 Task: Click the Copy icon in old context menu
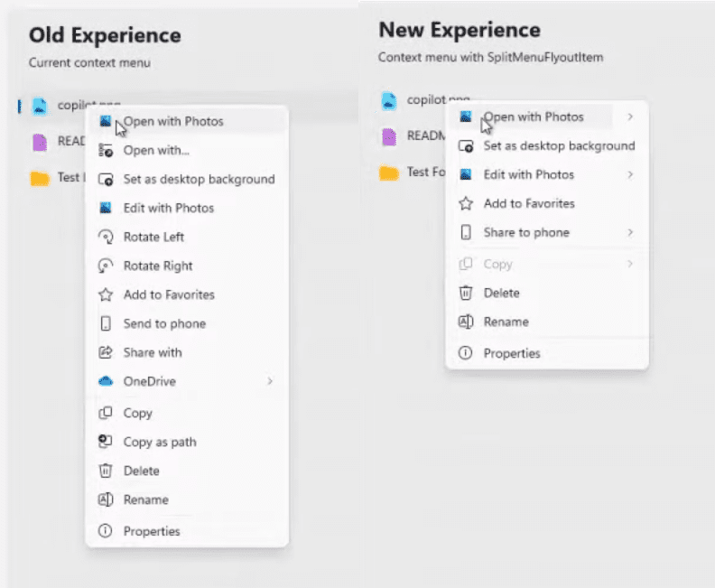pos(106,413)
